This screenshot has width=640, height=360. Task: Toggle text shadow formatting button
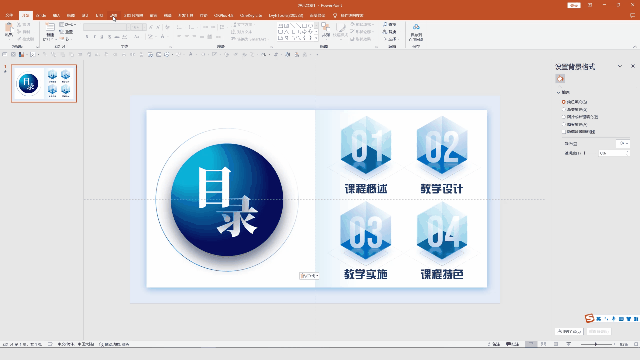pos(109,37)
